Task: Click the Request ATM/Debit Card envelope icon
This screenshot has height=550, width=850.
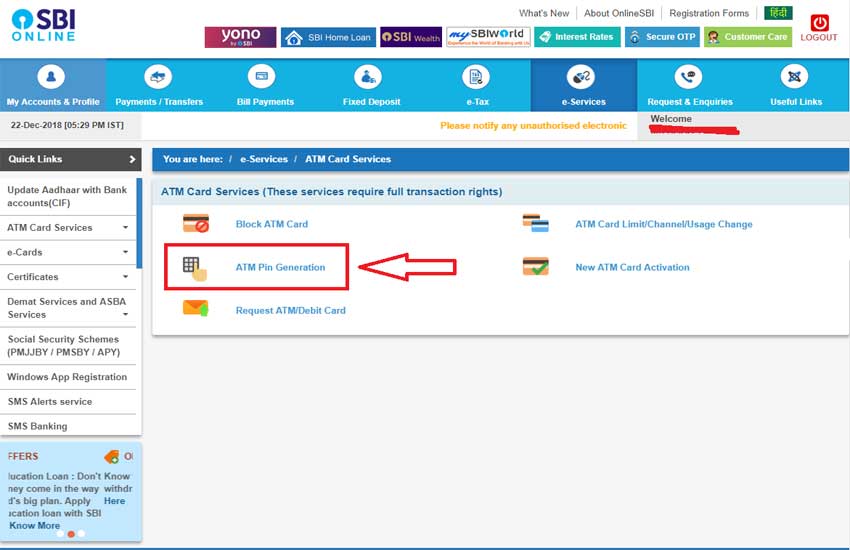Action: coord(196,308)
